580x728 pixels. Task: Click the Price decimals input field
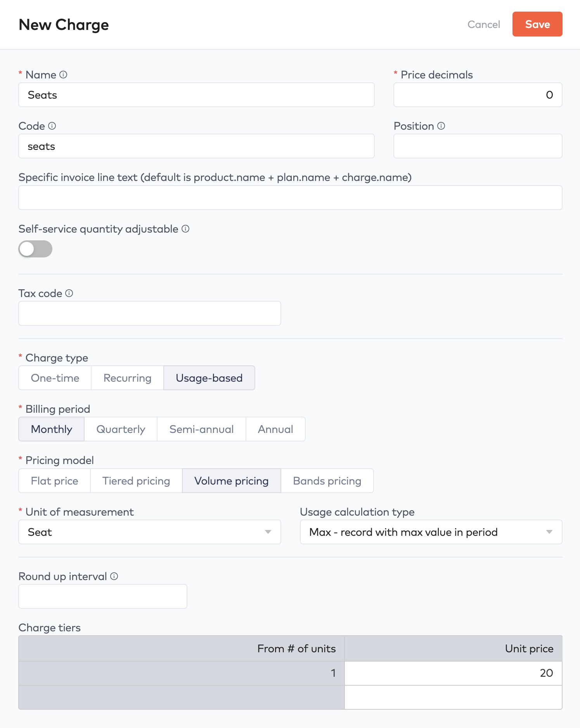pyautogui.click(x=478, y=95)
